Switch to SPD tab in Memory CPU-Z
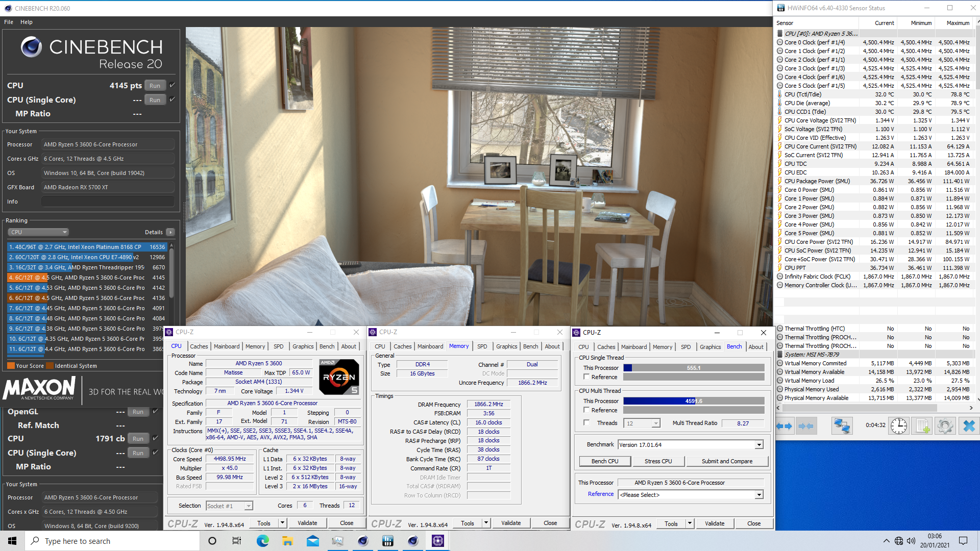The height and width of the screenshot is (551, 980). click(x=482, y=346)
